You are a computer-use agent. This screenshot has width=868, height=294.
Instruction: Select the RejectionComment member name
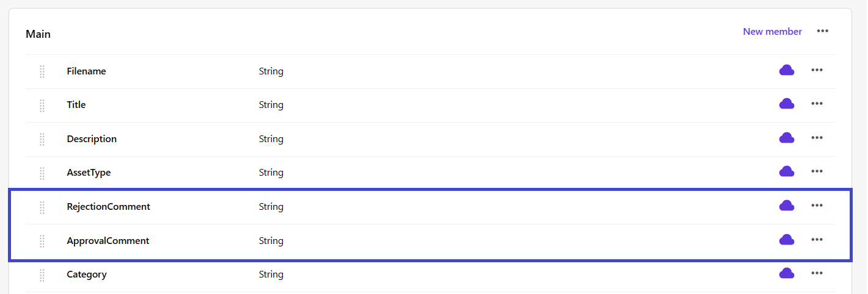coord(108,207)
